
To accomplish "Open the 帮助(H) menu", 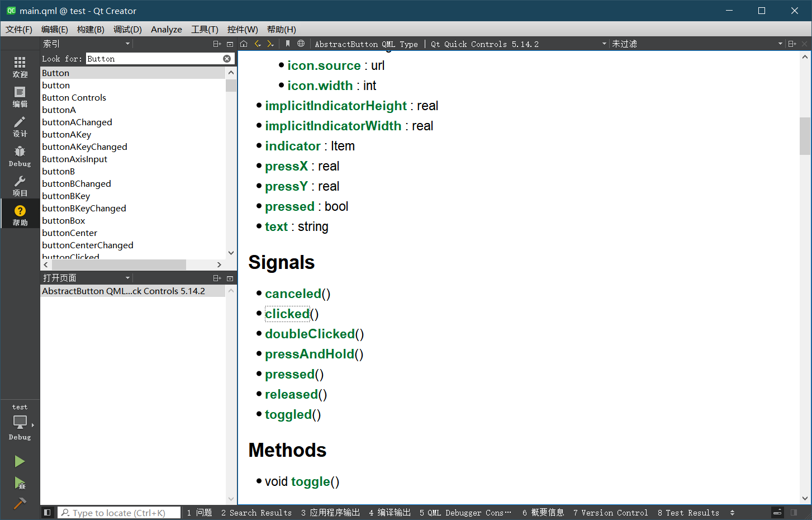I will pos(281,29).
